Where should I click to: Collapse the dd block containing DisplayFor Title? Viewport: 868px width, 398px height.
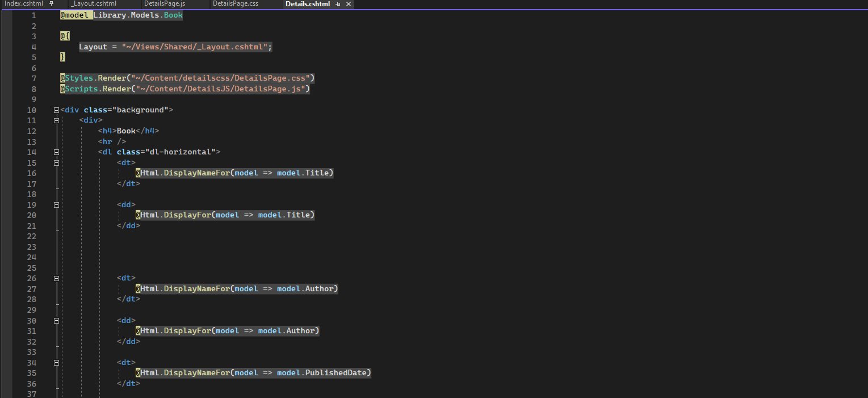(57, 204)
